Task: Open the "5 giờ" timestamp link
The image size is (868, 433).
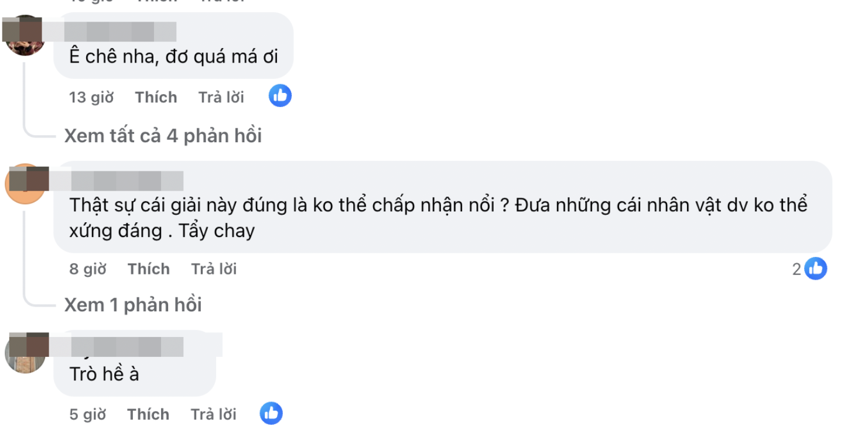Action: point(88,414)
